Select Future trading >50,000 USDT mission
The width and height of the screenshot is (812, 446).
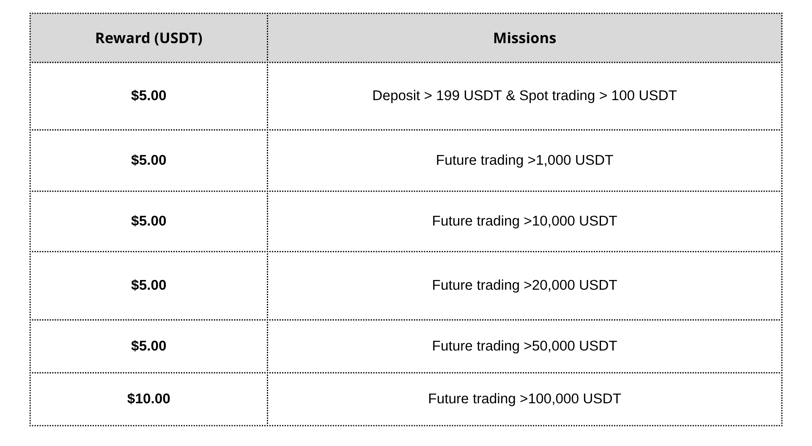tap(525, 346)
